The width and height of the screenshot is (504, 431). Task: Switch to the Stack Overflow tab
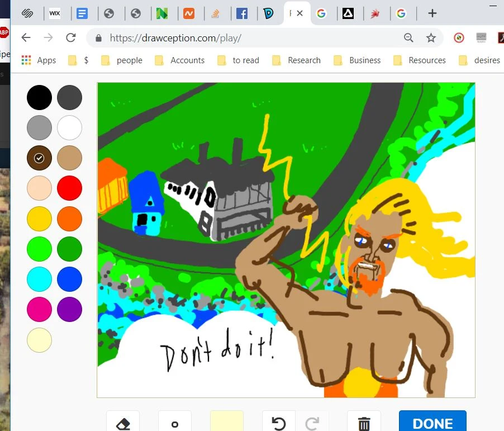point(215,13)
